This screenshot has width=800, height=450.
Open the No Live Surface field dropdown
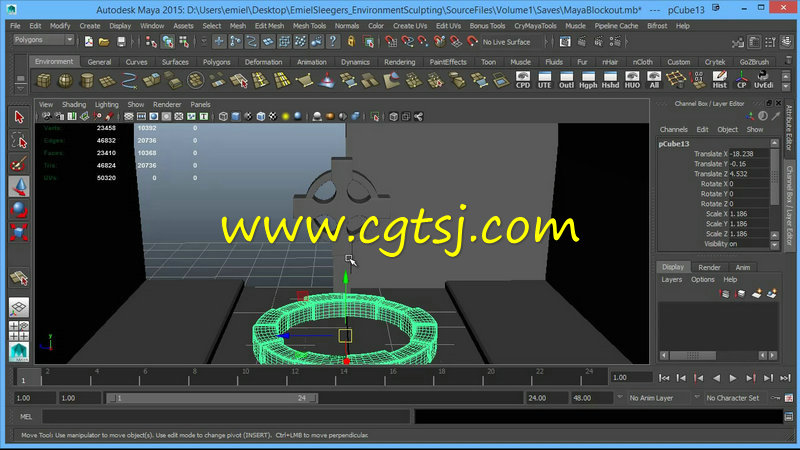click(x=512, y=42)
